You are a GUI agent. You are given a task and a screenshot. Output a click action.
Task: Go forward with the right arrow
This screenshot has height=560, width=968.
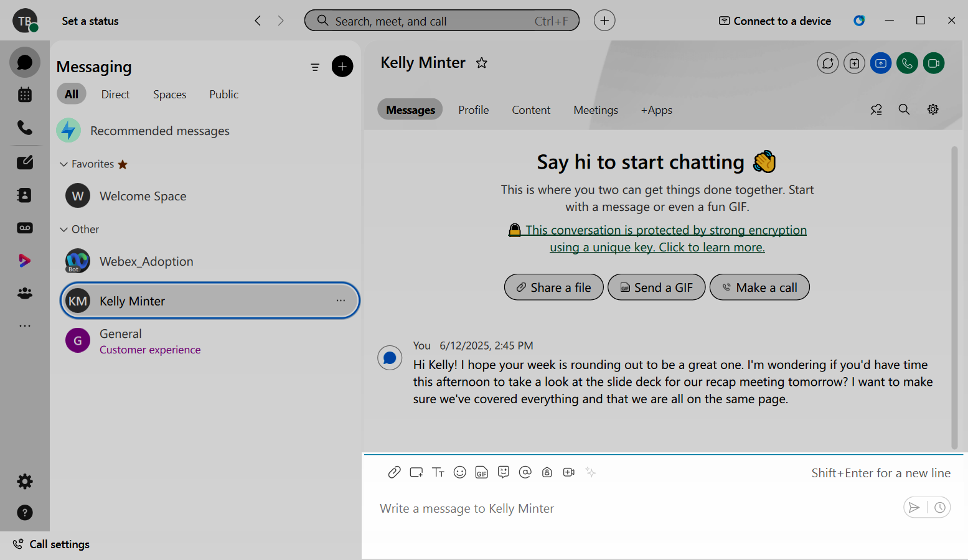[x=281, y=21]
